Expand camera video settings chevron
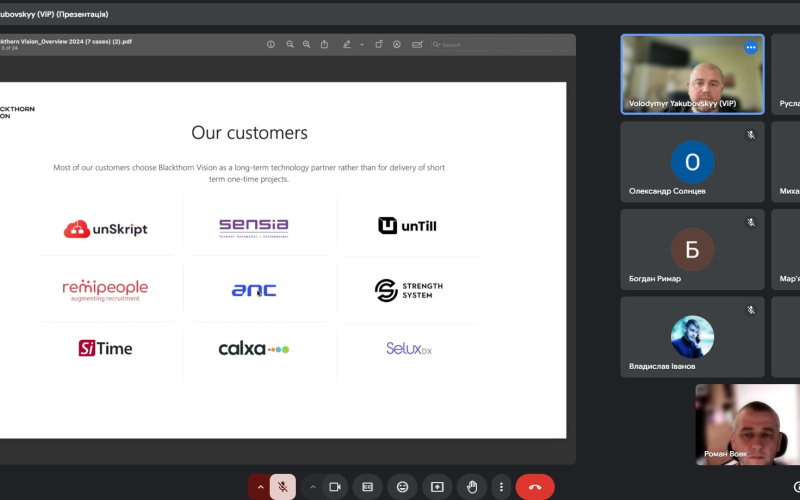Image resolution: width=800 pixels, height=500 pixels. coord(313,487)
